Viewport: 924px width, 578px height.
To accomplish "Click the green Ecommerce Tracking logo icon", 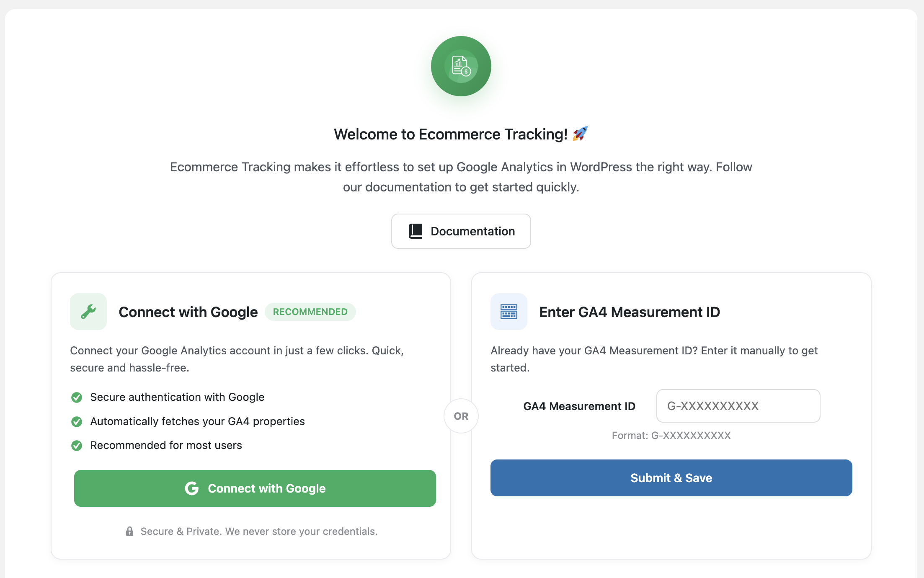I will tap(461, 66).
